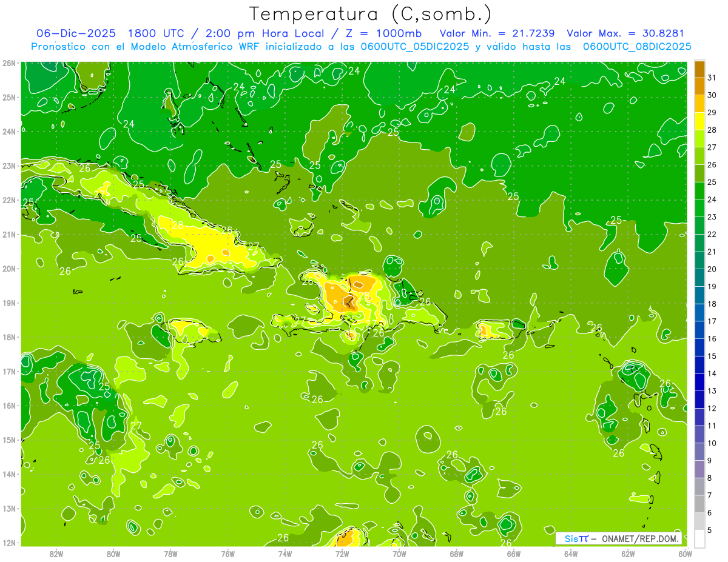Click the 23N latitude axis label
This screenshot has width=728, height=562.
tap(9, 166)
